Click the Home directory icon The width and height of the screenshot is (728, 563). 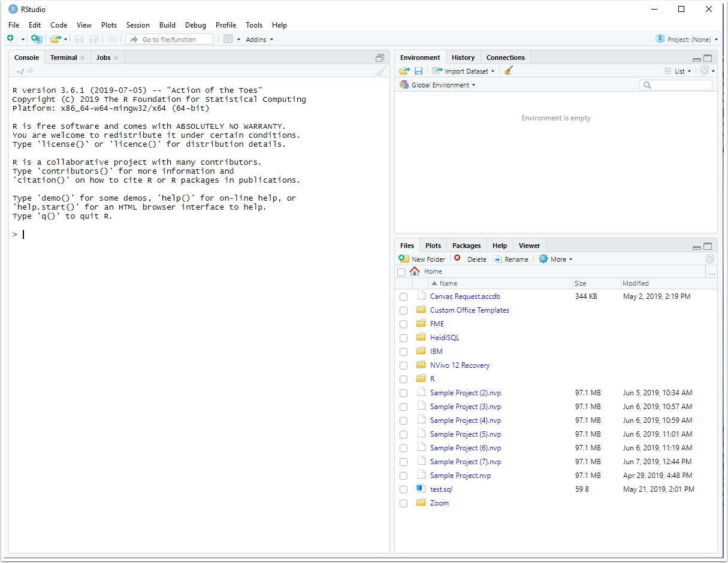pyautogui.click(x=415, y=271)
